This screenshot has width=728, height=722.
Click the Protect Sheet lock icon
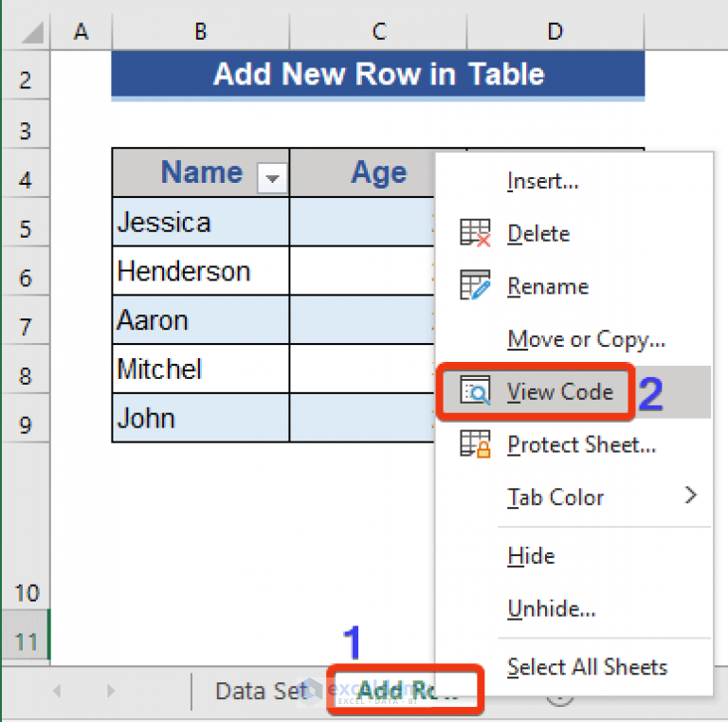tap(475, 443)
